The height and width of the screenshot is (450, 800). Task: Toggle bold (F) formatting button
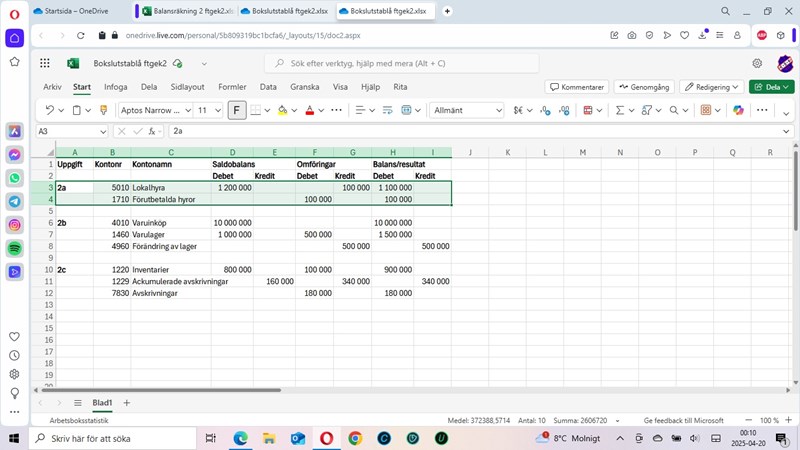237,110
